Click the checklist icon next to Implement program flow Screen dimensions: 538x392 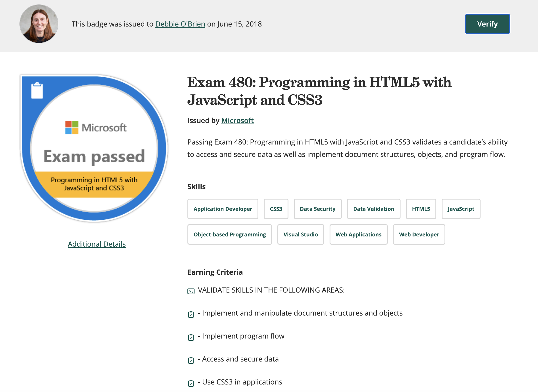191,337
